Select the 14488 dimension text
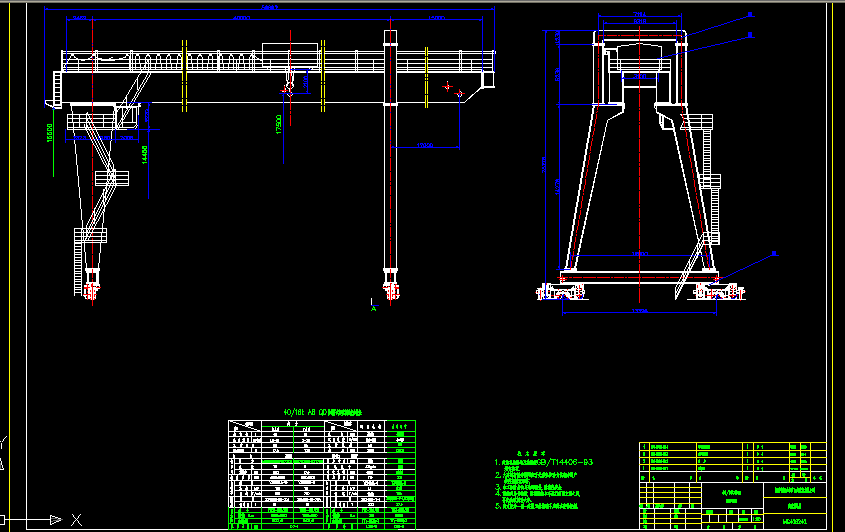The width and height of the screenshot is (845, 532). pos(144,154)
